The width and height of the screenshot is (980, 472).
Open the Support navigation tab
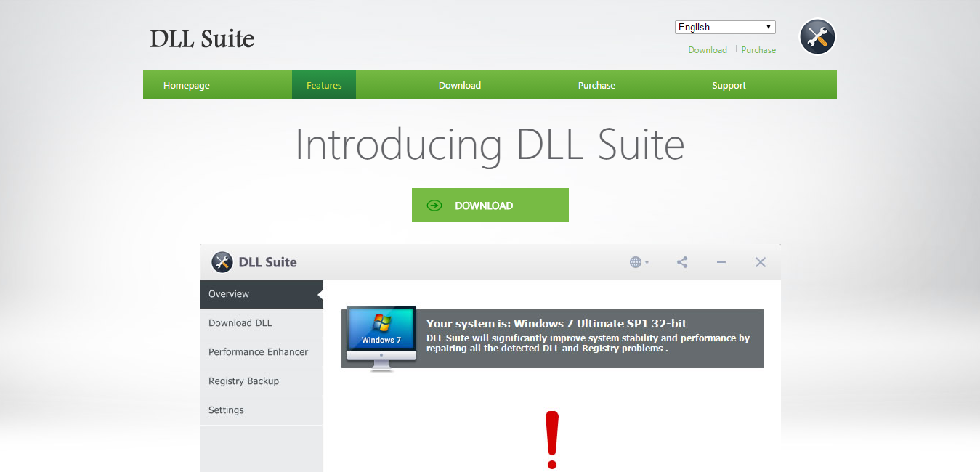[x=729, y=85]
